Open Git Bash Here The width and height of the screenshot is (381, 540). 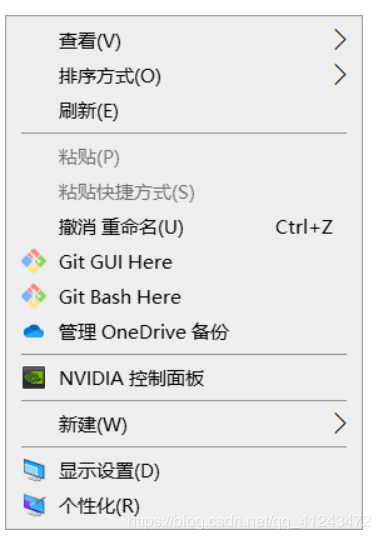tap(184, 297)
